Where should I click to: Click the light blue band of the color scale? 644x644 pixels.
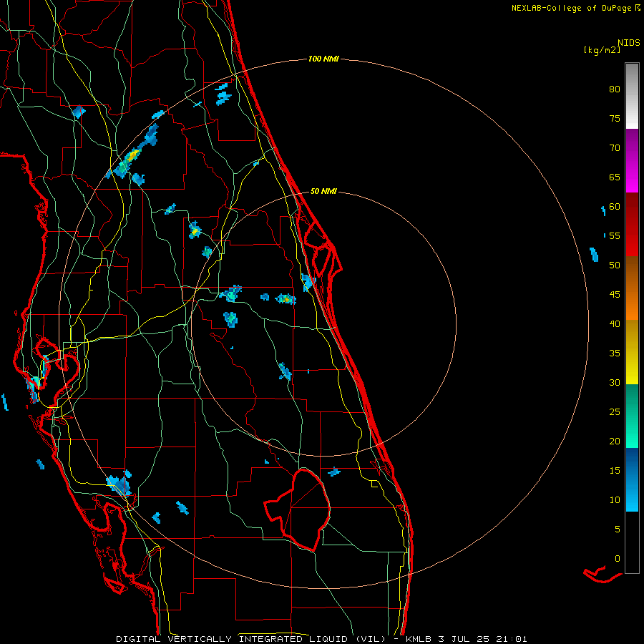(632, 479)
